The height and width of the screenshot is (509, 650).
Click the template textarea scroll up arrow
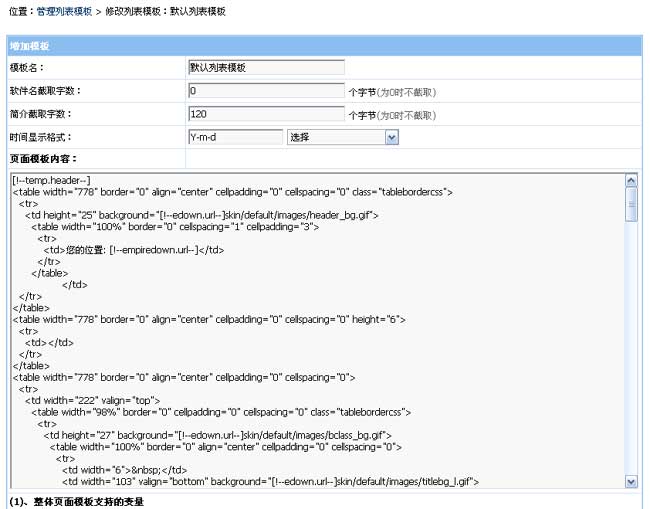(631, 181)
